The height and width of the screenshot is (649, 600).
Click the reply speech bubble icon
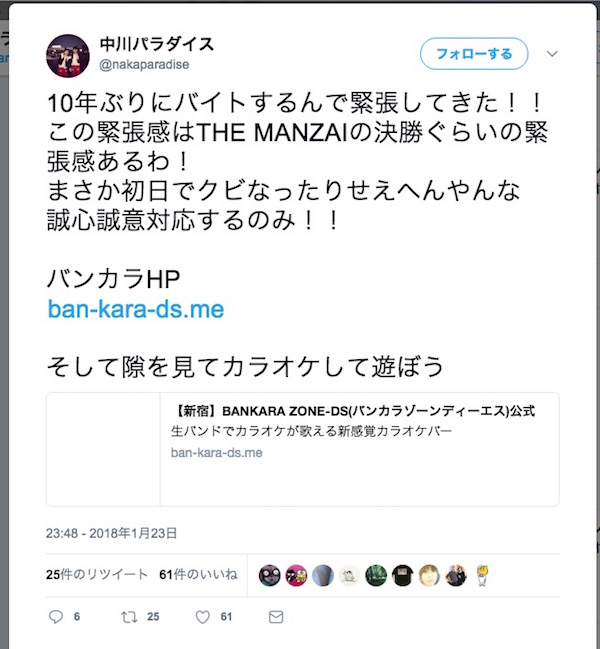pos(56,617)
